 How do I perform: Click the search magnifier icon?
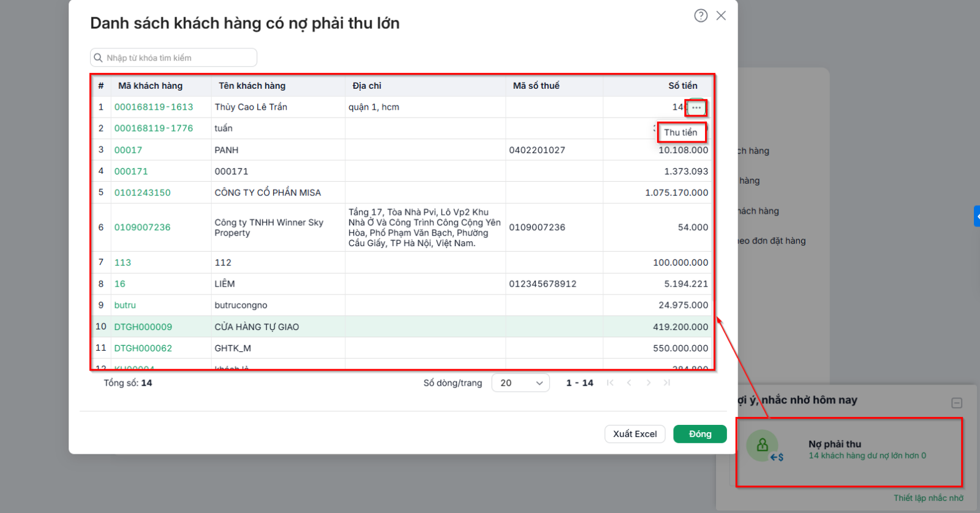[x=98, y=58]
